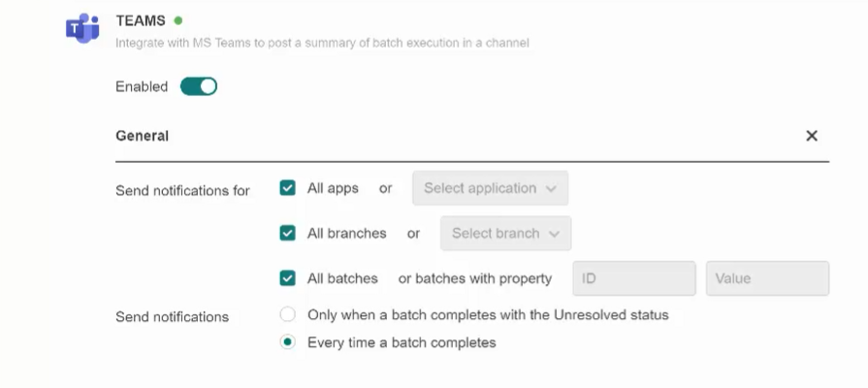Click the batch property ID field

click(634, 278)
